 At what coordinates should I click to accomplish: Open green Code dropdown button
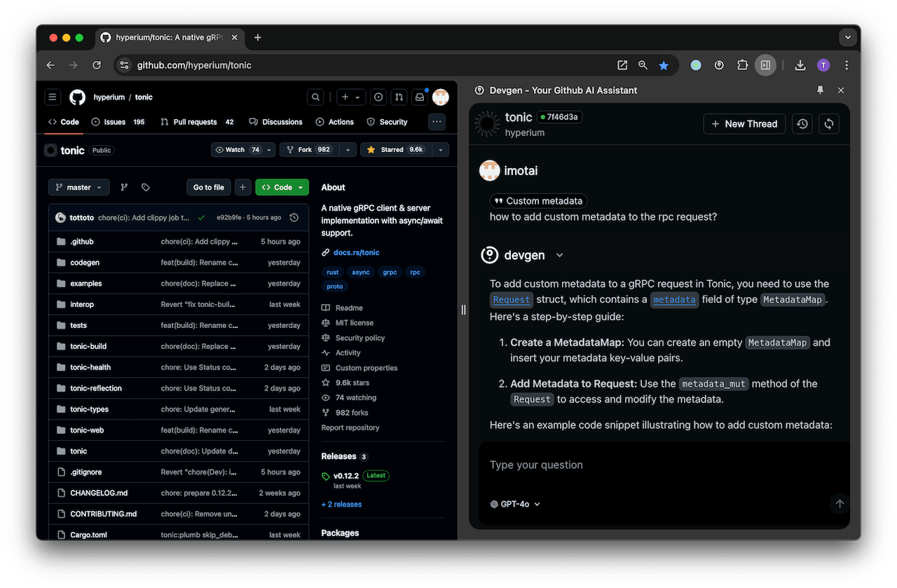(282, 187)
